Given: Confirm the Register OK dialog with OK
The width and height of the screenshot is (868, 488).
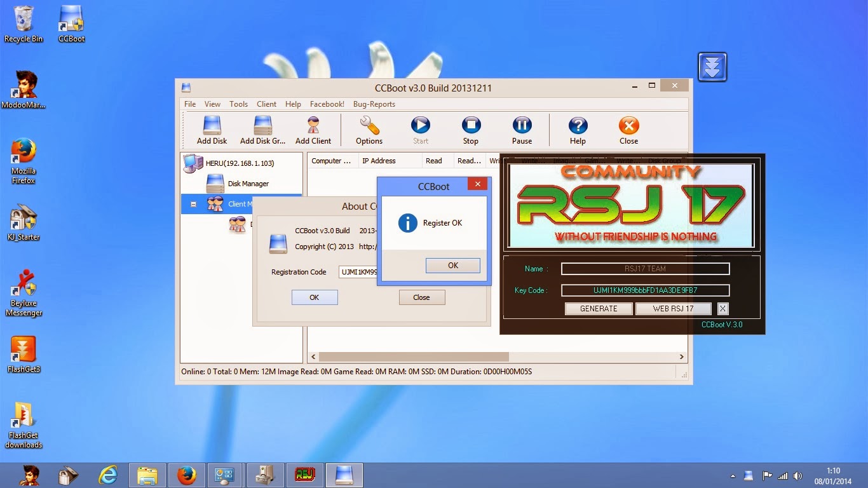Looking at the screenshot, I should (452, 266).
